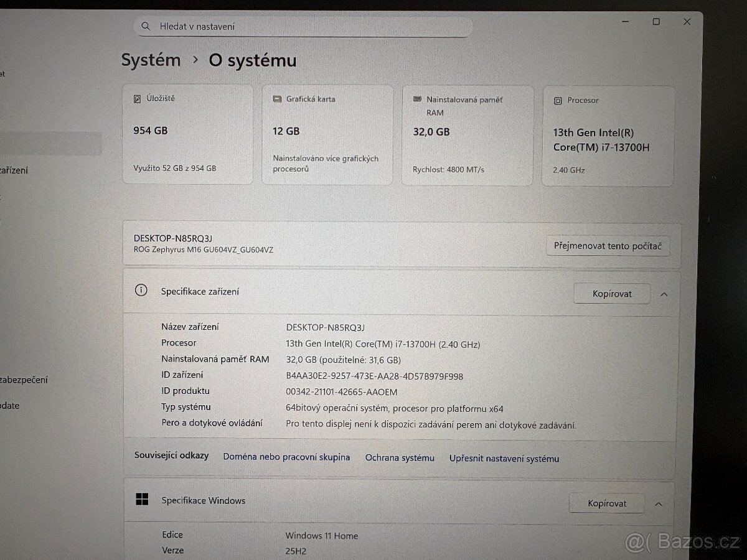747x560 pixels.
Task: Click Kopírovat under Specifikace Windows
Action: point(606,503)
